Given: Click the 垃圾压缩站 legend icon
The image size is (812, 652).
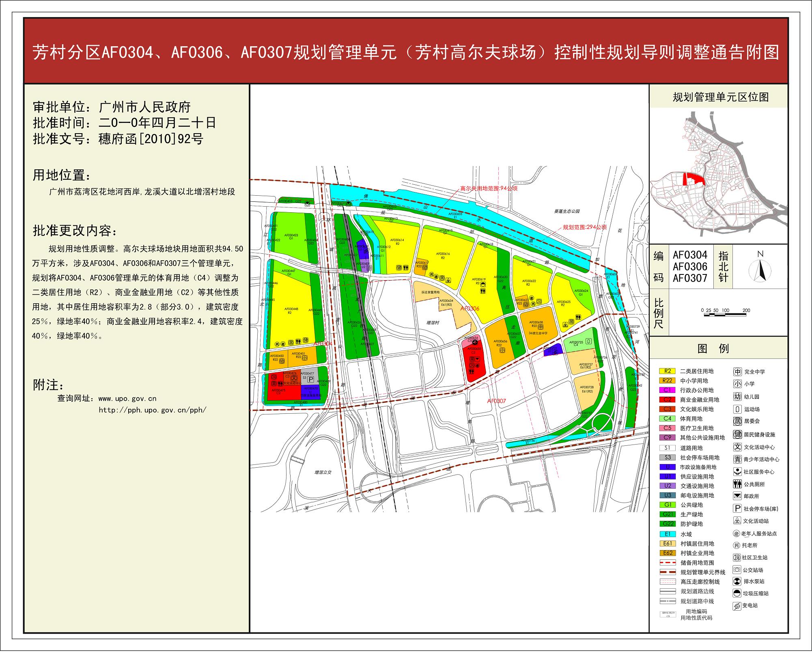Looking at the screenshot, I should tap(737, 593).
